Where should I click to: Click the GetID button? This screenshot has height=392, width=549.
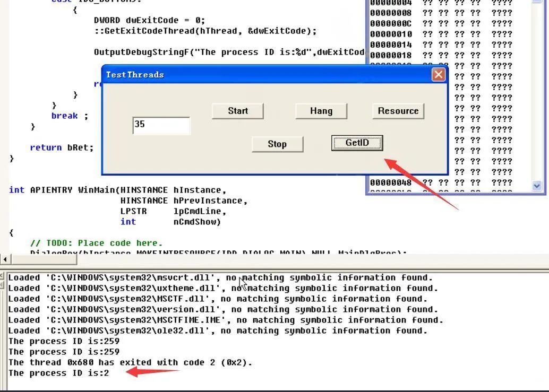pos(357,143)
